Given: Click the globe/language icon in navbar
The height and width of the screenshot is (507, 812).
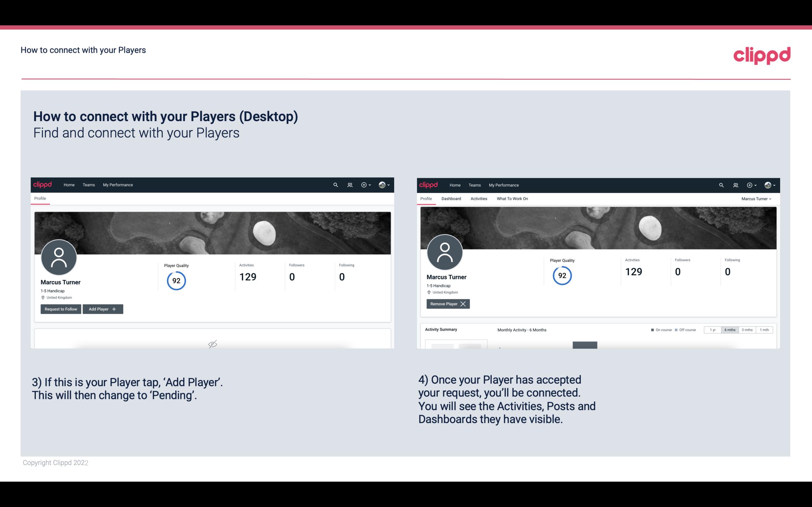Looking at the screenshot, I should (382, 184).
